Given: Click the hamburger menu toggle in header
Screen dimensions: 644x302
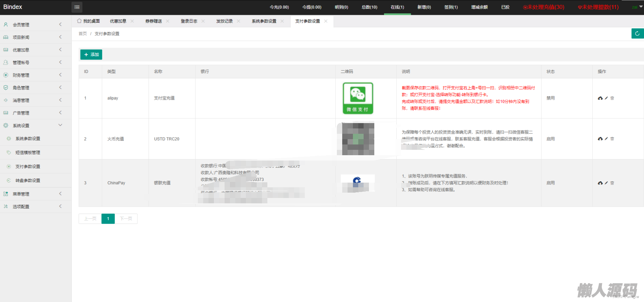Looking at the screenshot, I should pos(77,7).
